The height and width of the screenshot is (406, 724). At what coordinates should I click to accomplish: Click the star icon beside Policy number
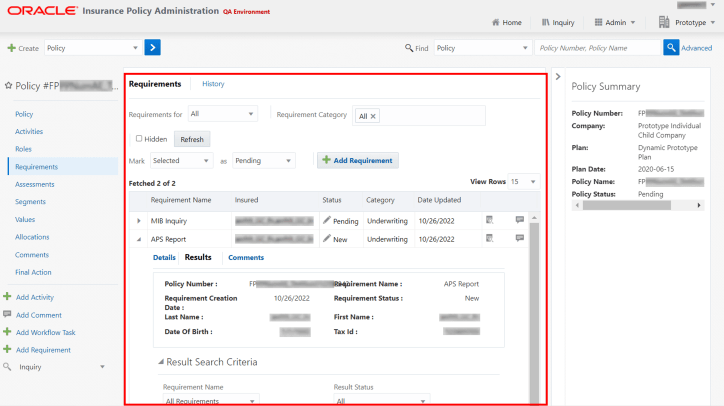click(x=8, y=85)
